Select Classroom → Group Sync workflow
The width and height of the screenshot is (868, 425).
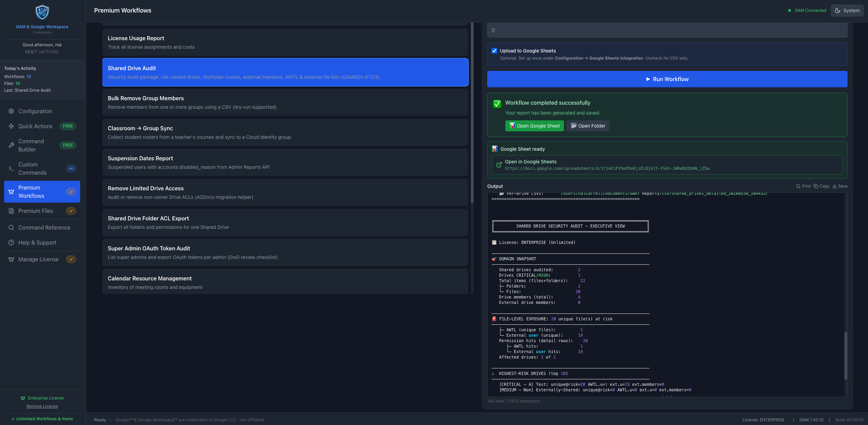[285, 132]
